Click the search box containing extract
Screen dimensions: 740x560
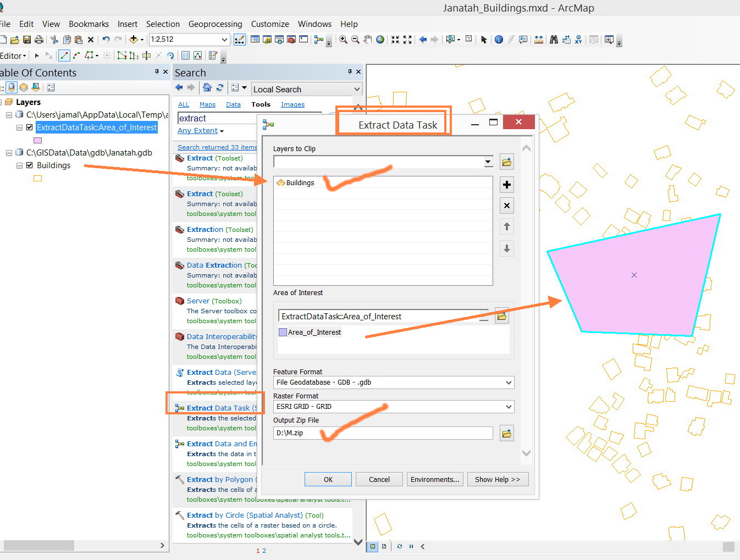[250, 118]
